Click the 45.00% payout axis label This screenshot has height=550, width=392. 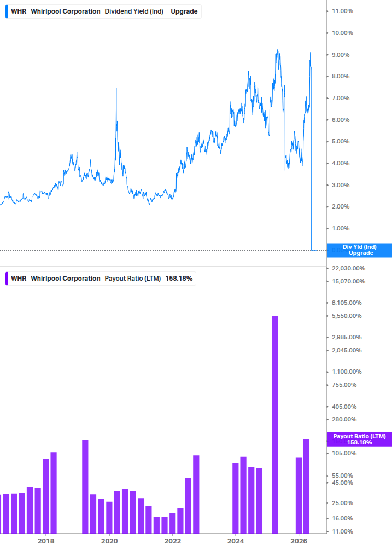pyautogui.click(x=342, y=483)
